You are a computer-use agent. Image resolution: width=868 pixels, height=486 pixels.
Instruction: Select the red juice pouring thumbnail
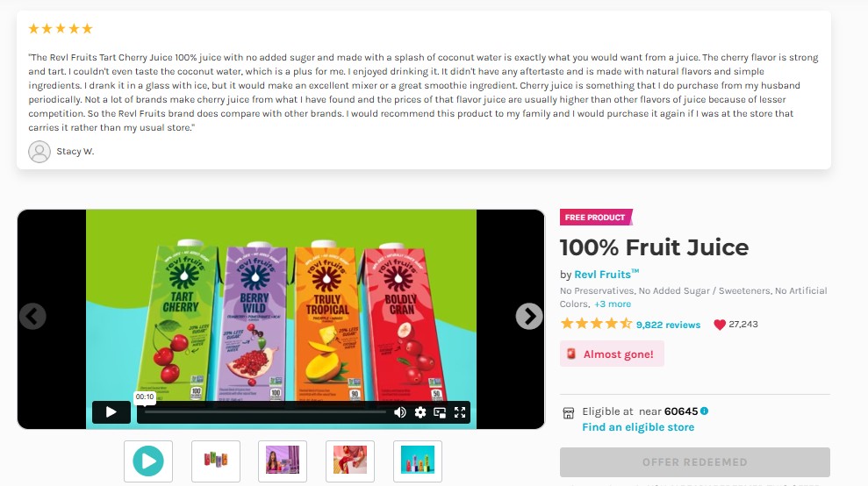(350, 461)
